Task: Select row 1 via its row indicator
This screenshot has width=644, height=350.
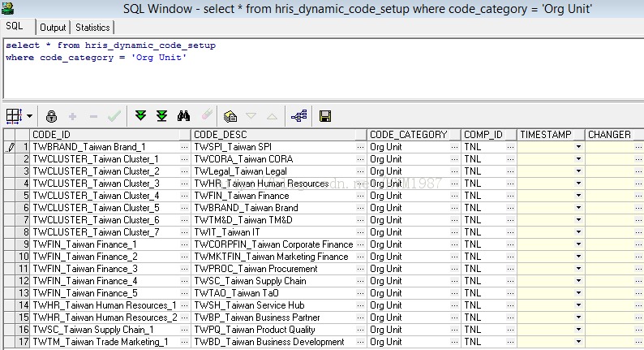Action: coord(10,147)
